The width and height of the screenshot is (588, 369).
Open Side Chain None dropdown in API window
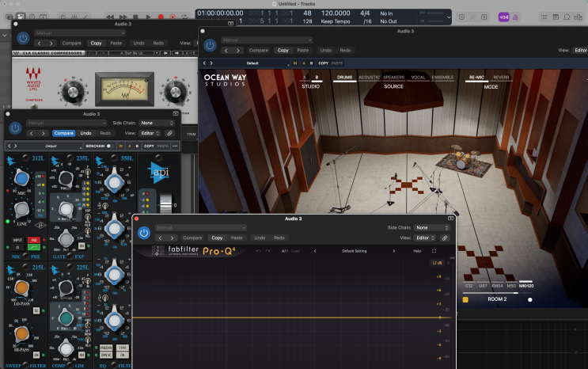(x=157, y=123)
